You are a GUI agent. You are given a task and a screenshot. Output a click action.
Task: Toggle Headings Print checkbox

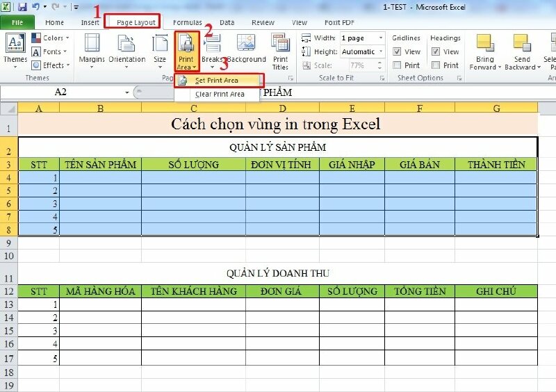436,65
